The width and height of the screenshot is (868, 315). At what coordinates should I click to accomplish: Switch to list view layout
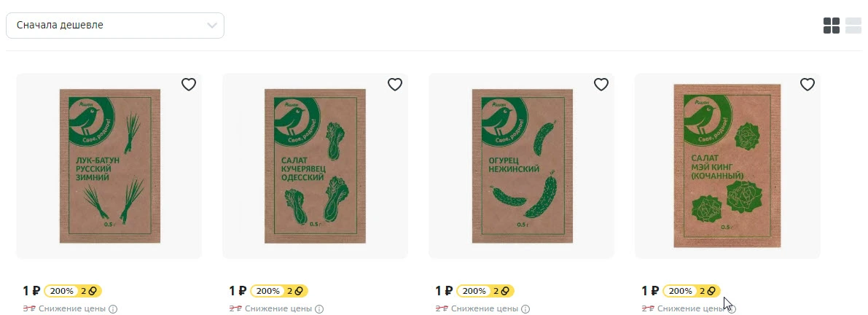coord(853,26)
